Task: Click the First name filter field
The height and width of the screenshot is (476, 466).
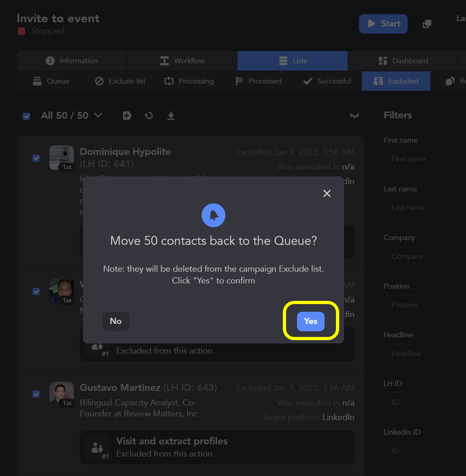Action: (x=425, y=159)
